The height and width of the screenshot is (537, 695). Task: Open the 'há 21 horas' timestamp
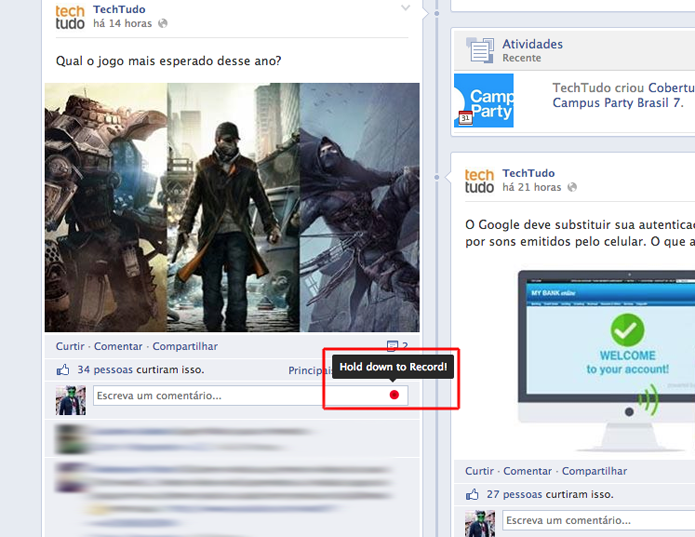(531, 187)
